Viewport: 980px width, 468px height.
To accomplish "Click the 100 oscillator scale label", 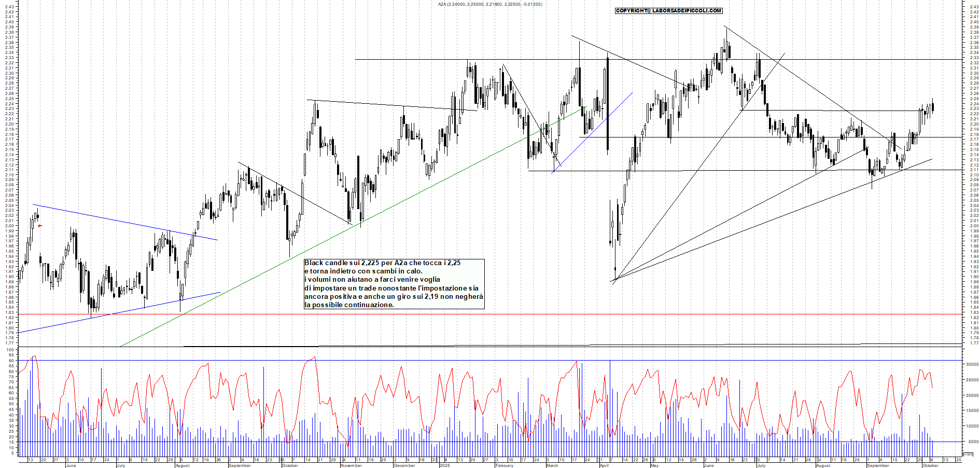I will pos(10,350).
